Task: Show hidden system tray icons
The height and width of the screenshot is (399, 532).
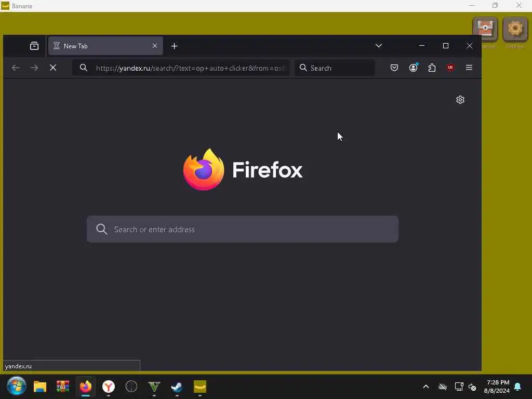Action: click(426, 387)
